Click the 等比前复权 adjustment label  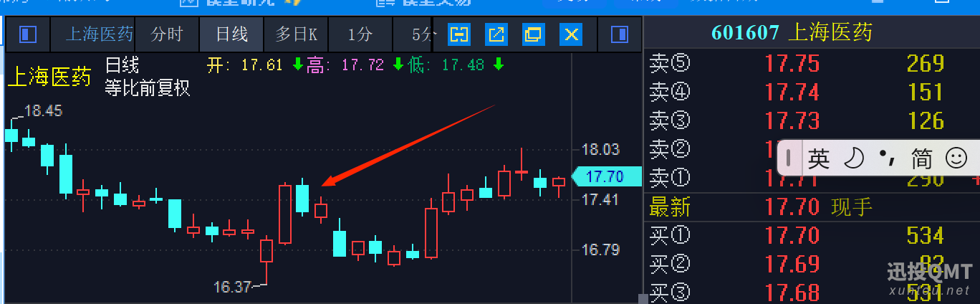coord(148,88)
